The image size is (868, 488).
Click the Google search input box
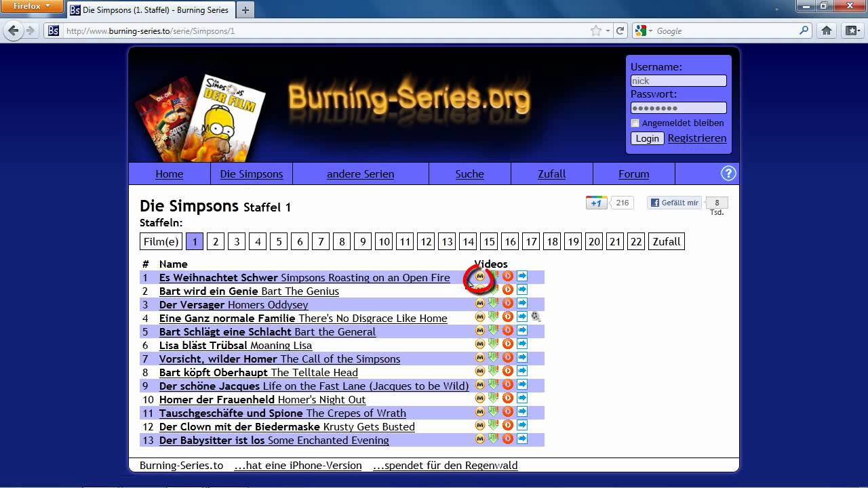point(726,30)
